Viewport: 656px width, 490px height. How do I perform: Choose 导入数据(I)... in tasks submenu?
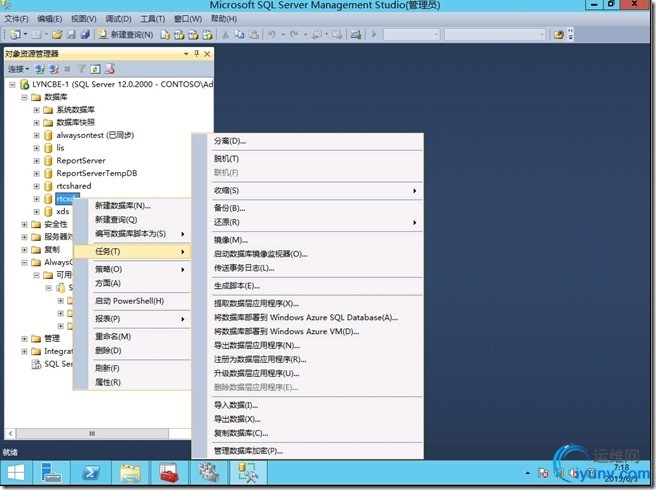tap(307, 405)
